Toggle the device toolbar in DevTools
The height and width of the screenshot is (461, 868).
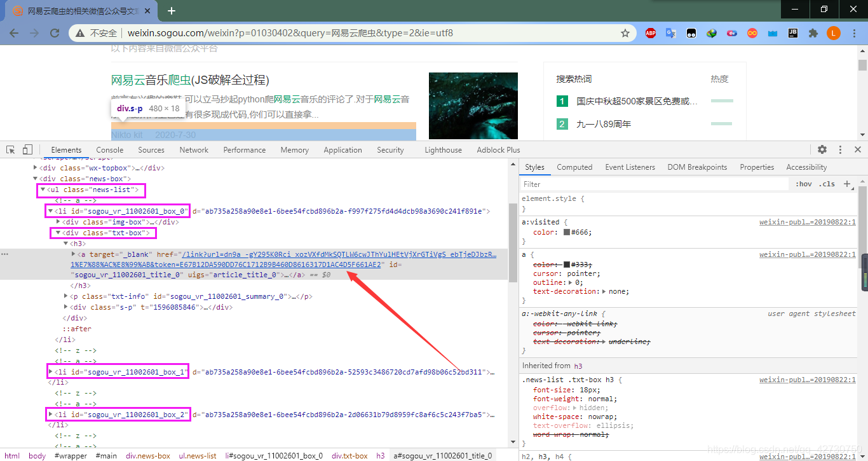(x=27, y=149)
